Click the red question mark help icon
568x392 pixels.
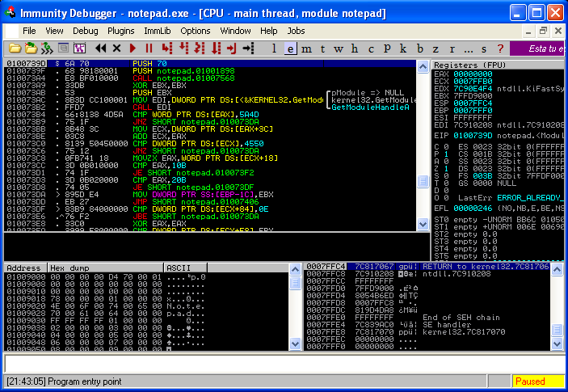click(501, 48)
